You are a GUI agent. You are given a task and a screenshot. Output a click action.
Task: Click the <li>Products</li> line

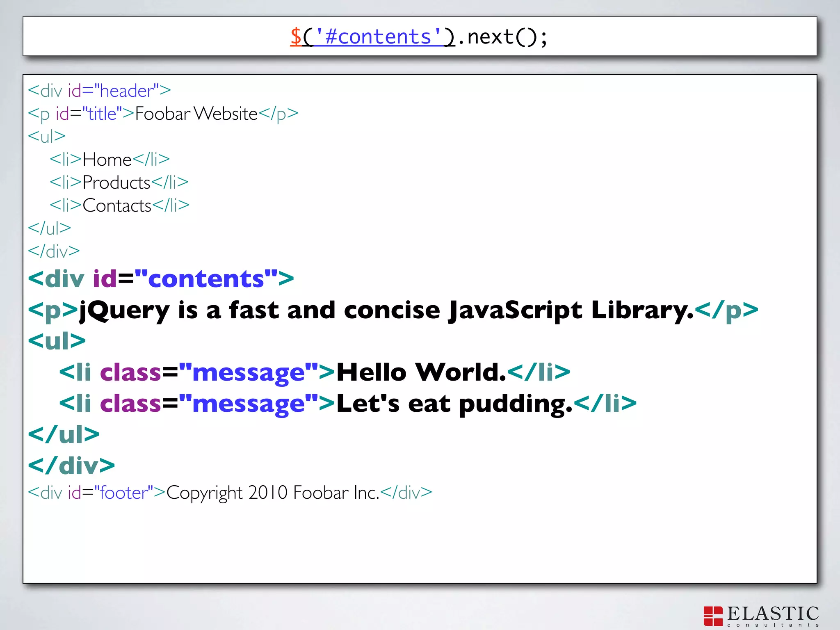click(x=119, y=183)
